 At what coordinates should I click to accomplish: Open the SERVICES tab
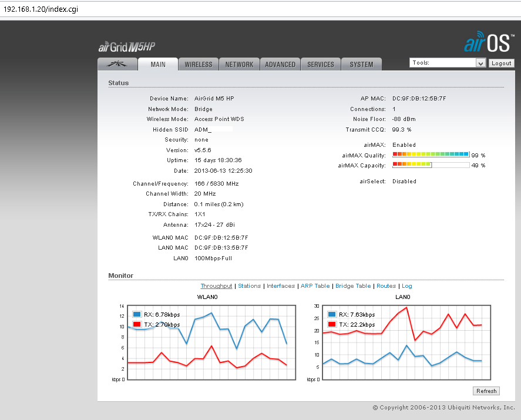[x=321, y=64]
